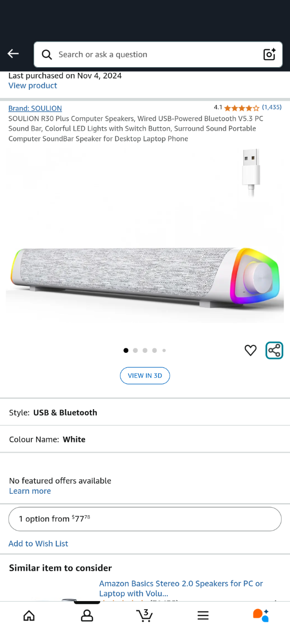Open account profile icon
Screen dimensions: 290x644
pyautogui.click(x=87, y=616)
